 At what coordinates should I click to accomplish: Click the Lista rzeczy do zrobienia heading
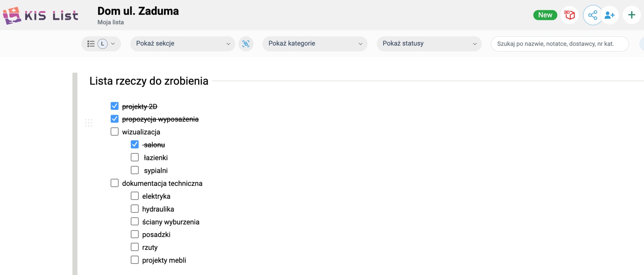[149, 81]
